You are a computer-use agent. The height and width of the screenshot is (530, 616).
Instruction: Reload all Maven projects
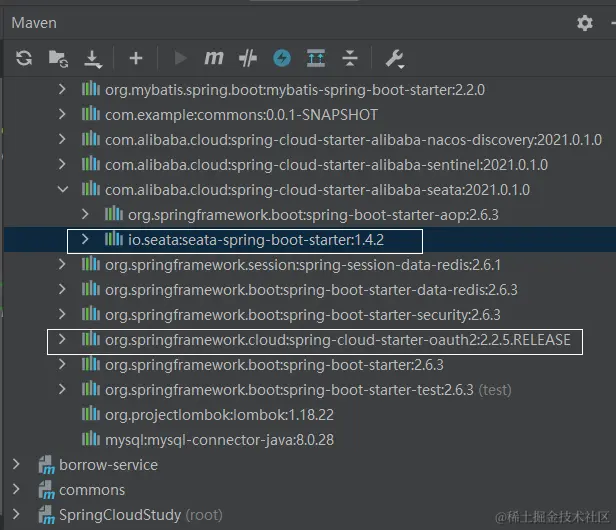click(x=24, y=58)
